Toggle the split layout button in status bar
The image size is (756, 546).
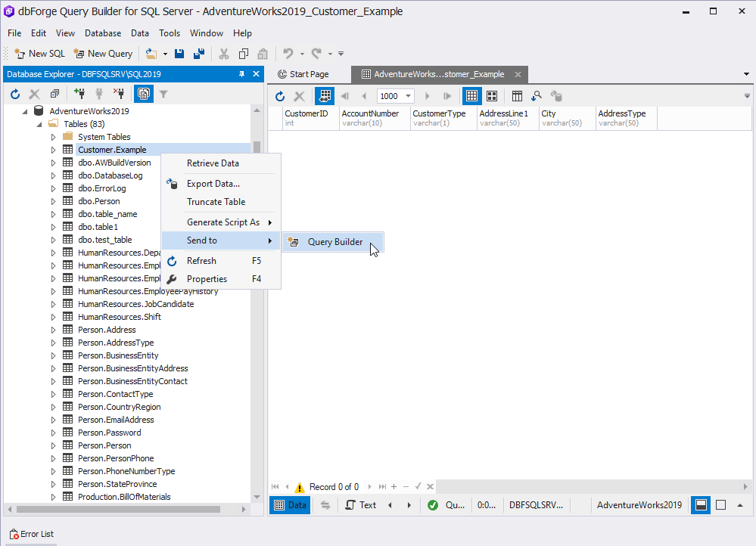701,505
